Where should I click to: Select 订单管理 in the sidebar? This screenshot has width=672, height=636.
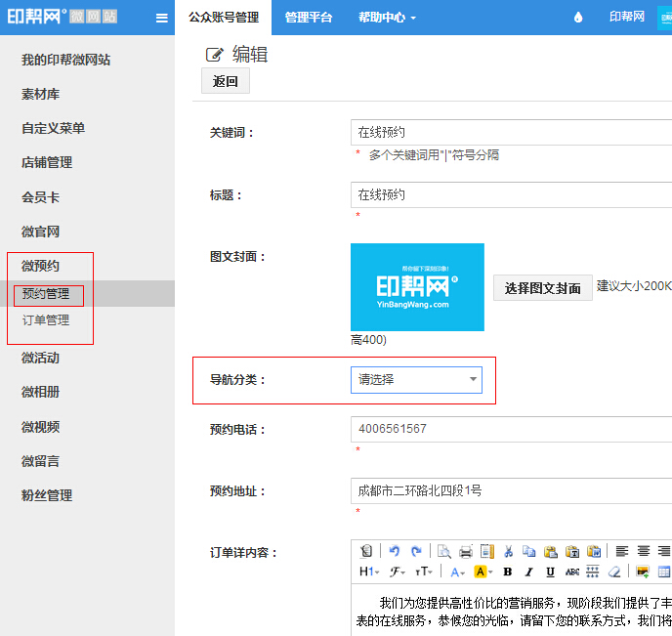coord(46,320)
